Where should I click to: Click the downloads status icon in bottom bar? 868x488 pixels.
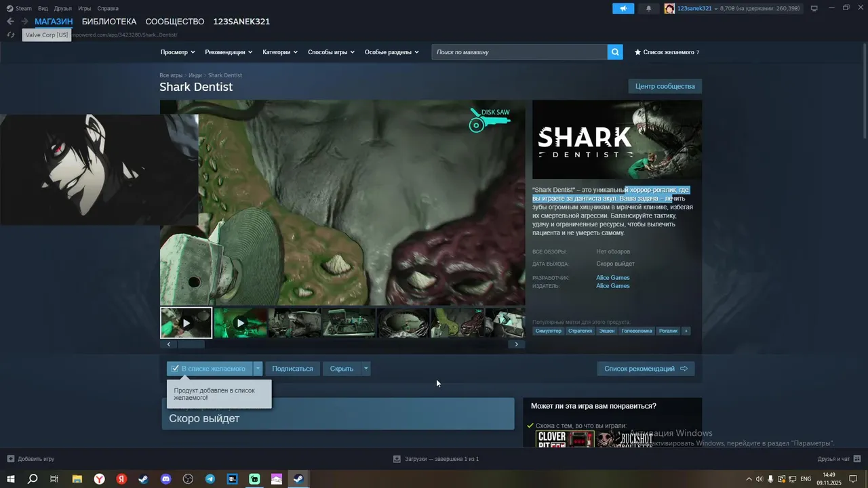point(397,459)
